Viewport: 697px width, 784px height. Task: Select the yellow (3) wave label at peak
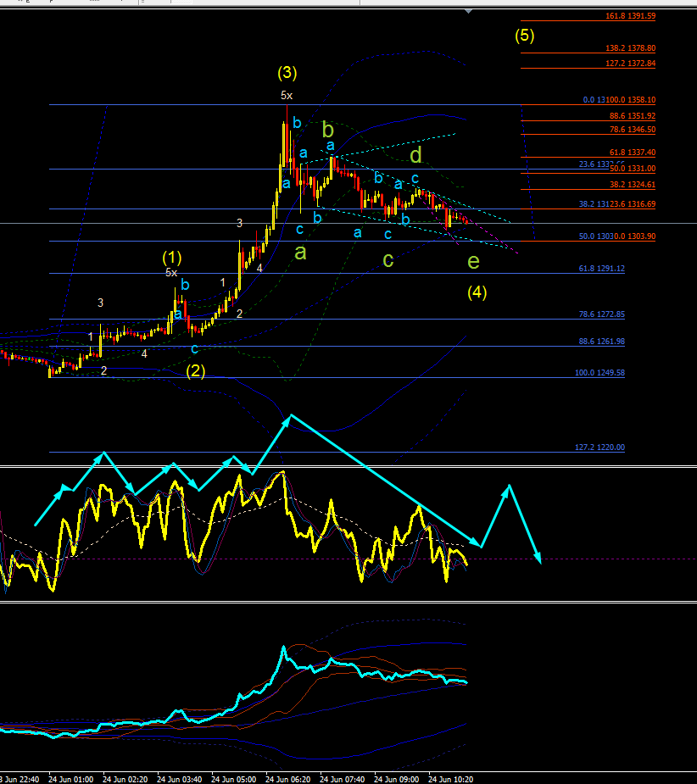tap(287, 73)
